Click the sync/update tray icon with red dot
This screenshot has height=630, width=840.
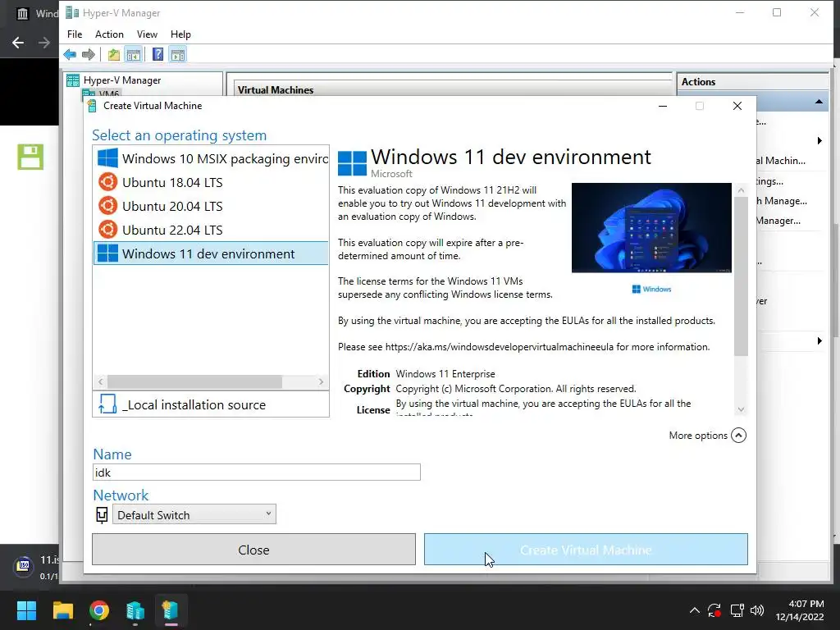point(714,610)
